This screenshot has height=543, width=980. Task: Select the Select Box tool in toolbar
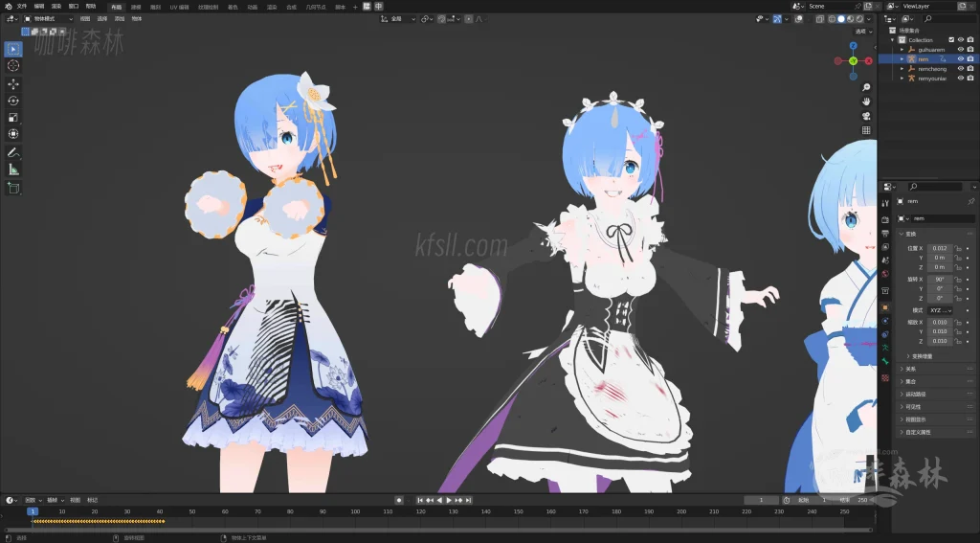click(x=13, y=49)
